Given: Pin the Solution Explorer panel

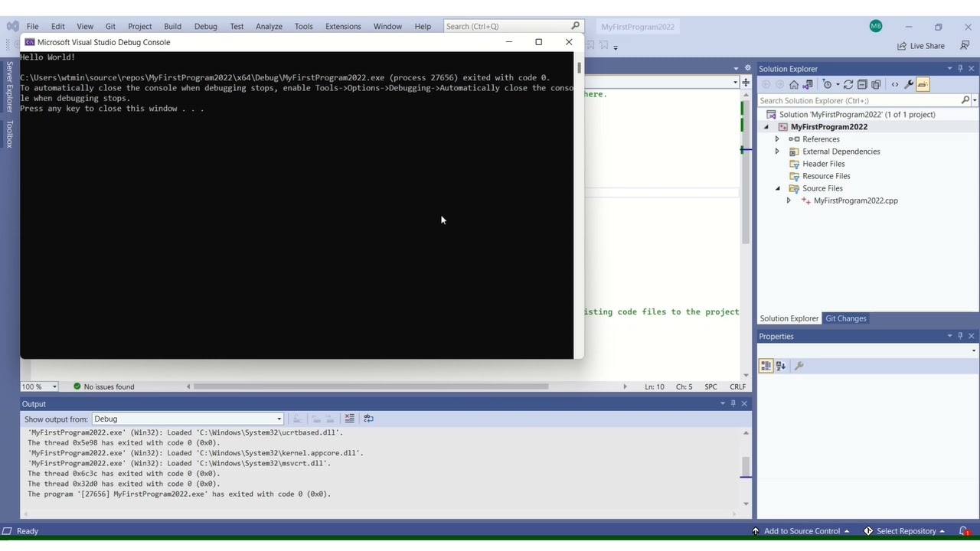Looking at the screenshot, I should pos(960,68).
